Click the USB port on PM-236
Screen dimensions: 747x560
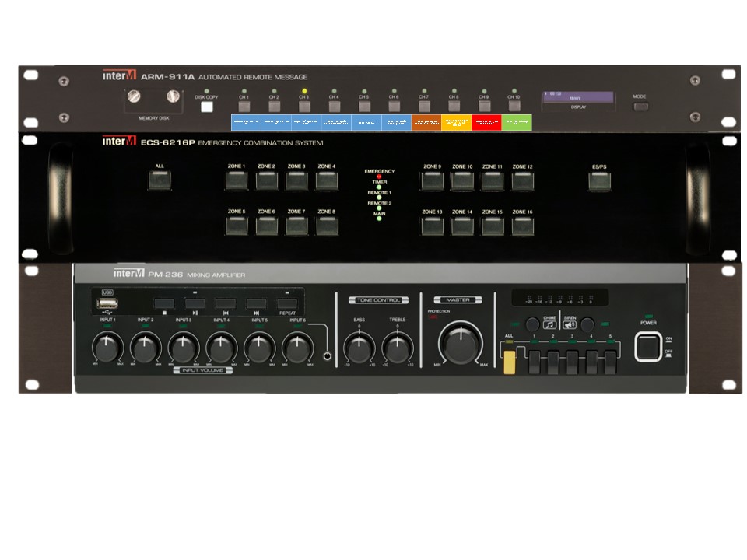pos(107,303)
